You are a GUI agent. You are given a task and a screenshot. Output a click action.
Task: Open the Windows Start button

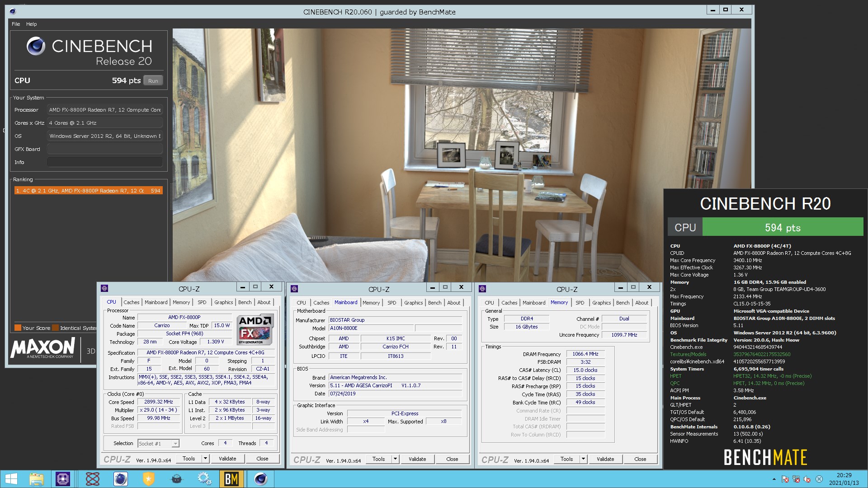(11, 479)
